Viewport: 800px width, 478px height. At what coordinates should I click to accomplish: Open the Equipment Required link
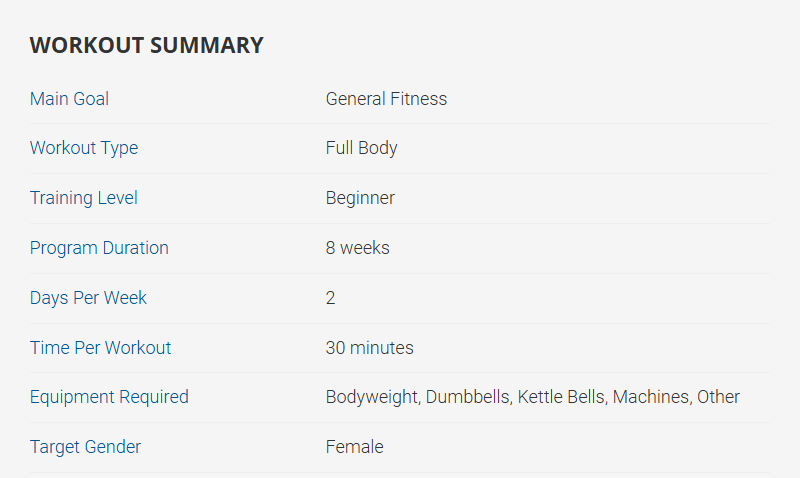coord(109,397)
